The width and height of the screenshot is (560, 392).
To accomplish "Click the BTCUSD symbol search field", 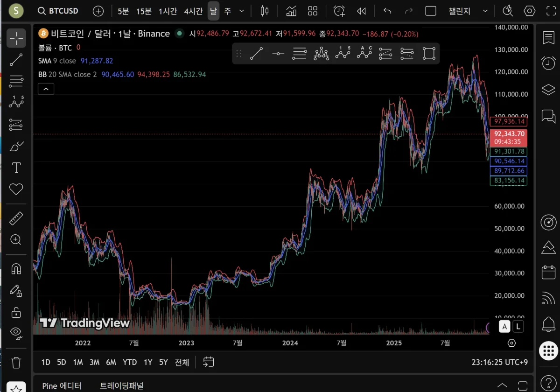I will click(x=58, y=11).
